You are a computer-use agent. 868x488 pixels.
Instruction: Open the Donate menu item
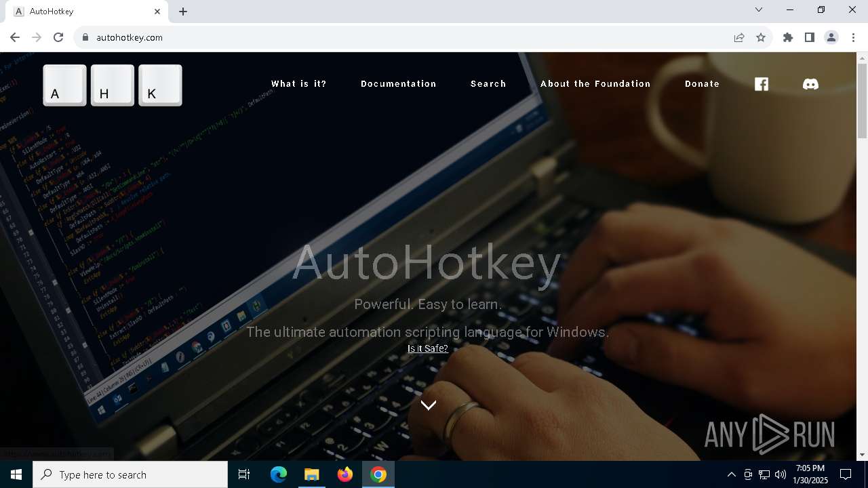[x=702, y=84]
